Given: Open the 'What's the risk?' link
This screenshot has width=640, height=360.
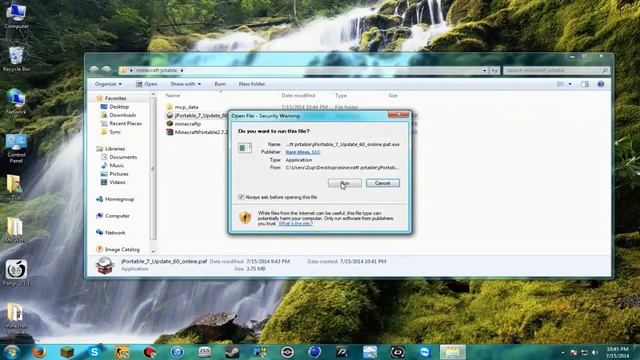Looking at the screenshot, I should point(296,224).
